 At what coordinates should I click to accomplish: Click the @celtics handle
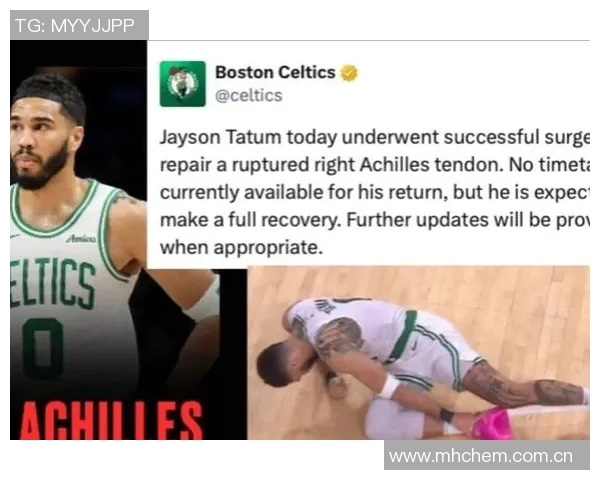click(249, 95)
